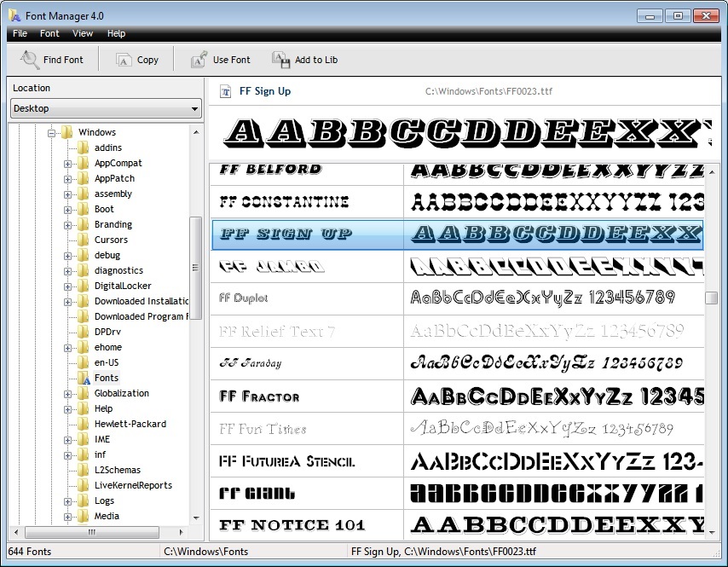
Task: Select the FF Sign Up font row
Action: pyautogui.click(x=457, y=234)
